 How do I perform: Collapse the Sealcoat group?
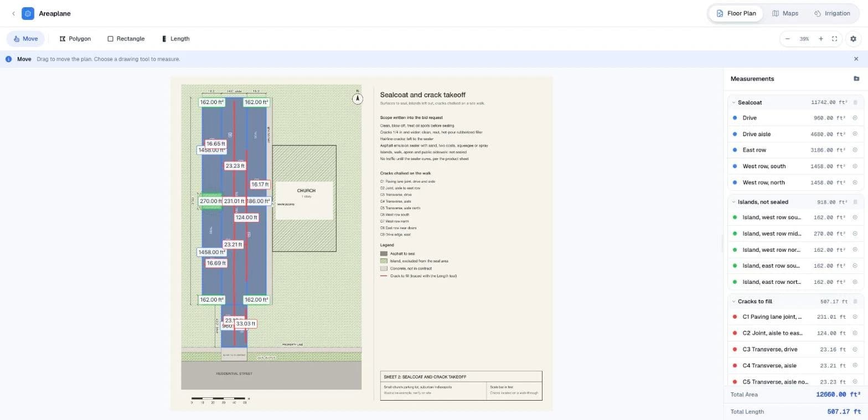click(x=733, y=102)
